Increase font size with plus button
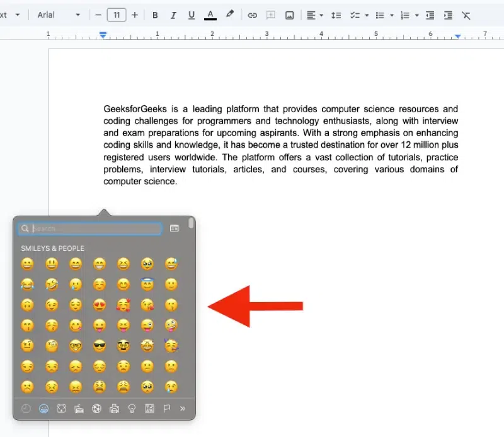 [135, 15]
